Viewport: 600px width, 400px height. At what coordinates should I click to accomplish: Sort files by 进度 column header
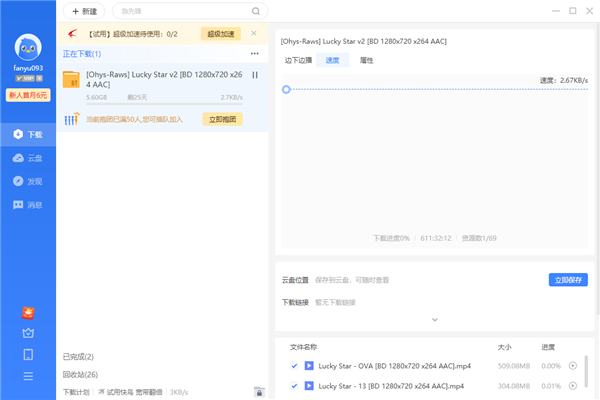pos(548,347)
